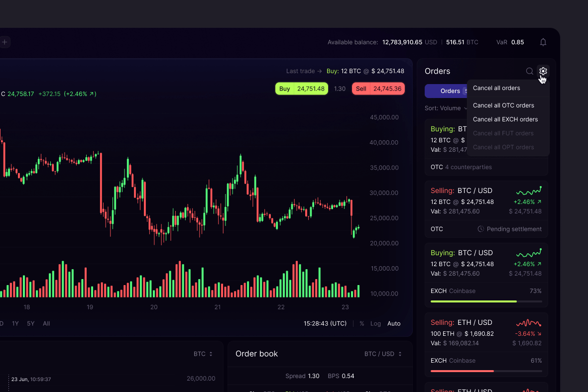
Task: Click the arrow icon after Last trade
Action: [x=320, y=71]
